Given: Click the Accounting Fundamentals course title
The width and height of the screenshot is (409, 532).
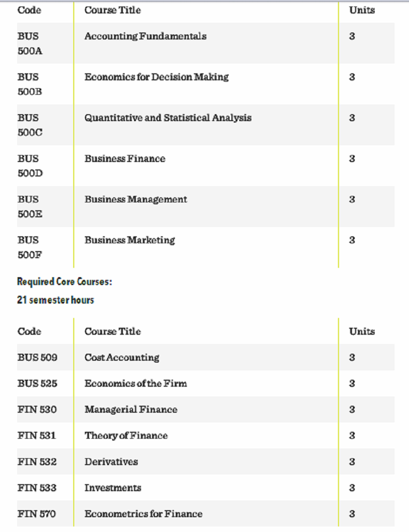Looking at the screenshot, I should 145,36.
